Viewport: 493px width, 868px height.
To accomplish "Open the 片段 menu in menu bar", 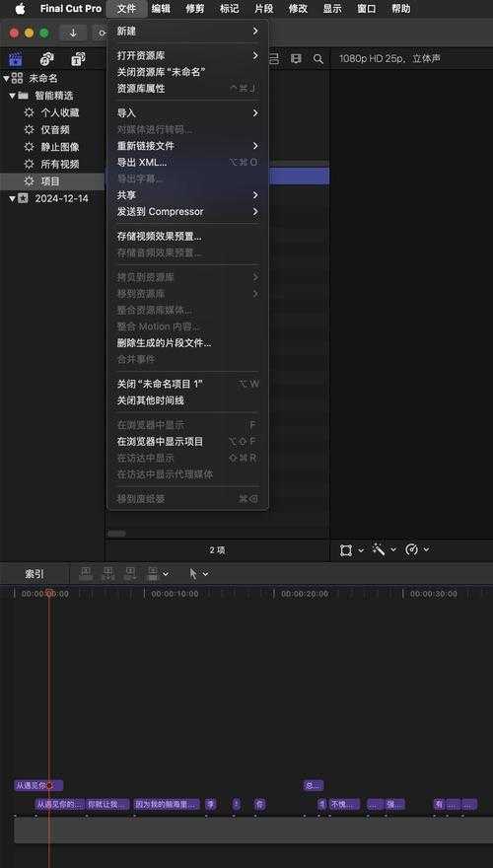I will (263, 9).
